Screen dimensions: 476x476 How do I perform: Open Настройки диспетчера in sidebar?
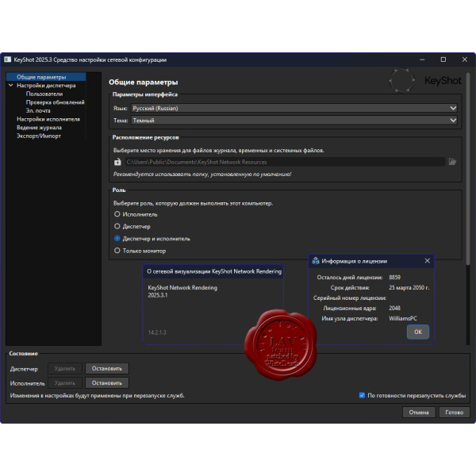tap(46, 86)
